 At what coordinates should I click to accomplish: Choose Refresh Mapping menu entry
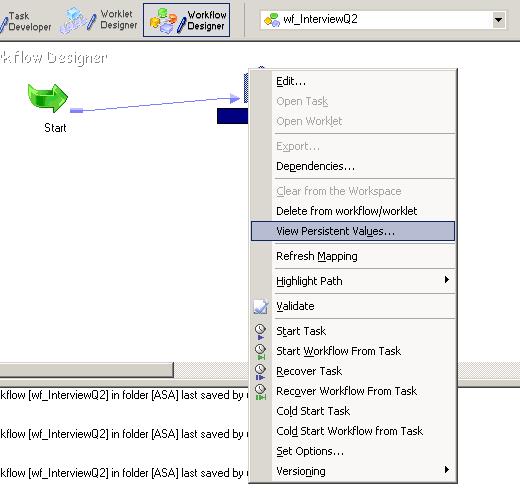[353, 256]
